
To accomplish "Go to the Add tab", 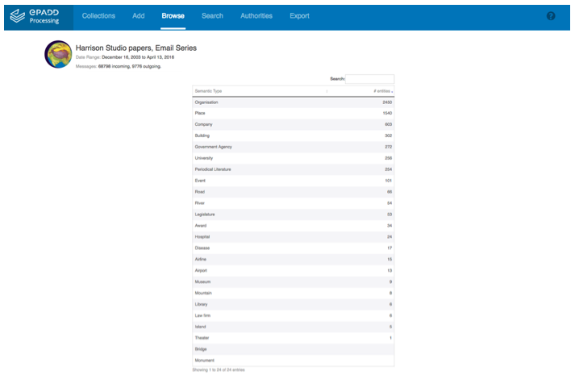I will [x=138, y=16].
